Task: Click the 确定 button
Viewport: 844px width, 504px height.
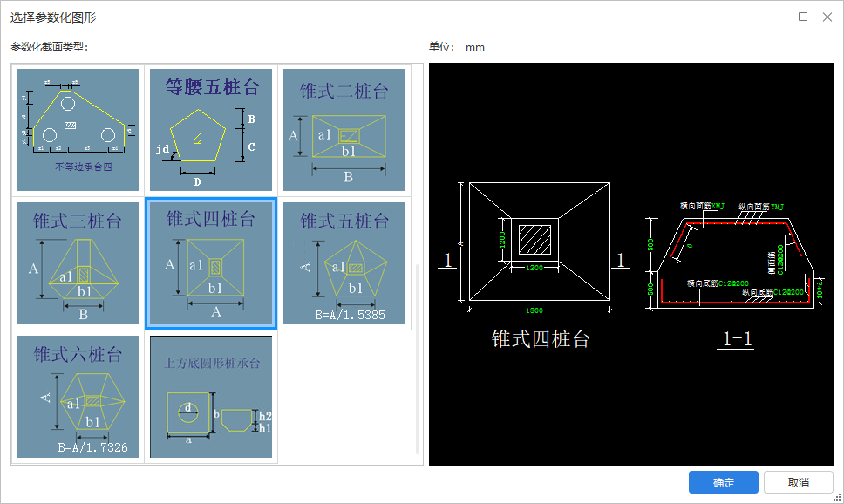Action: point(724,482)
